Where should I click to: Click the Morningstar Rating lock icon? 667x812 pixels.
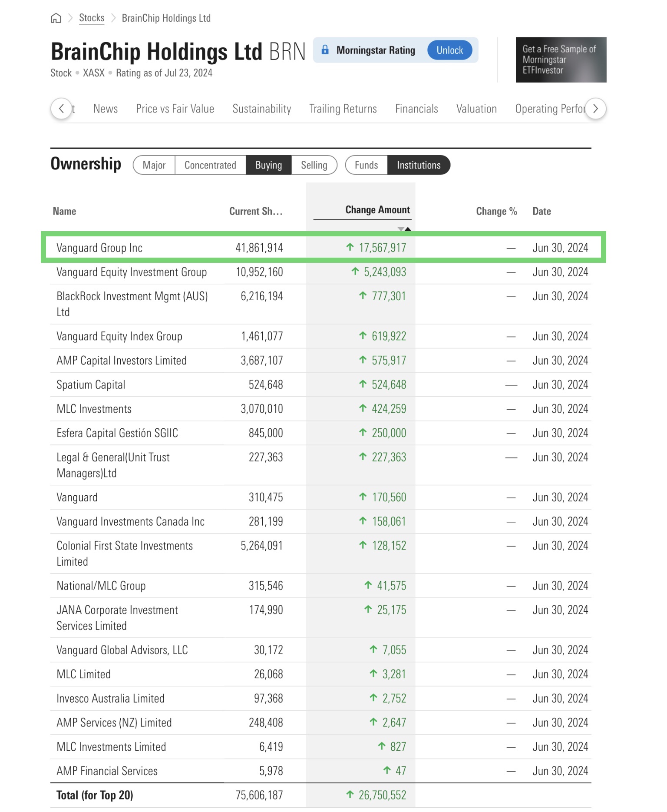(325, 50)
